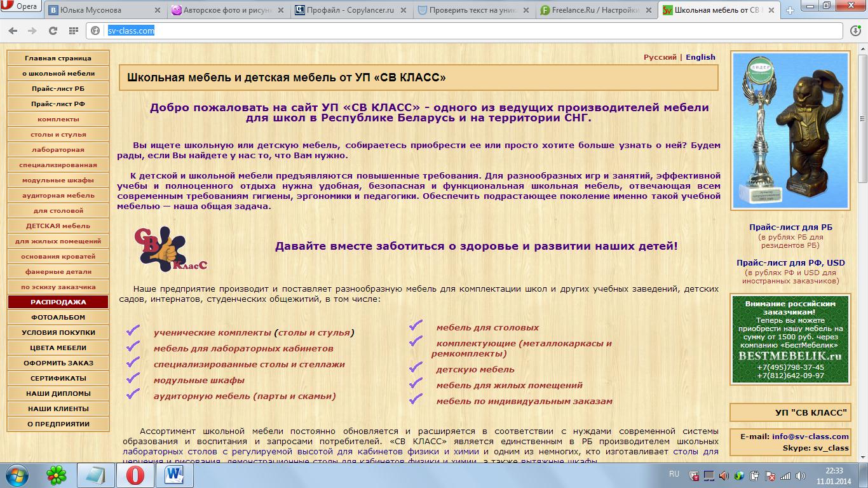Screen dimensions: 868x488
Task: Click the RU language indicator in tray
Action: 674,474
